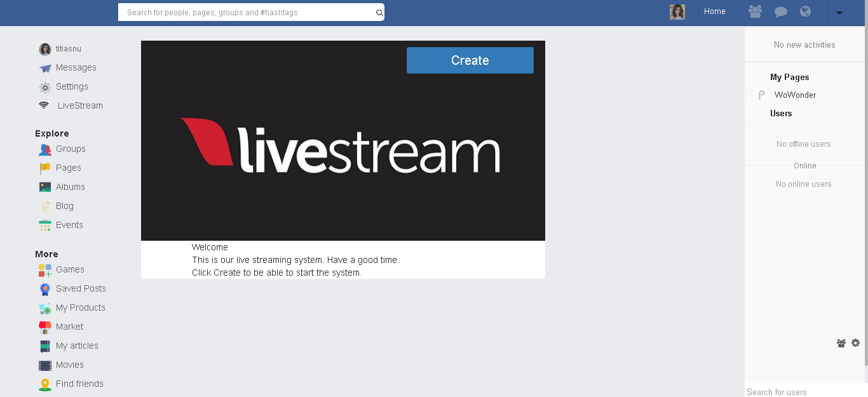Image resolution: width=868 pixels, height=397 pixels.
Task: Open My articles link
Action: [x=77, y=346]
